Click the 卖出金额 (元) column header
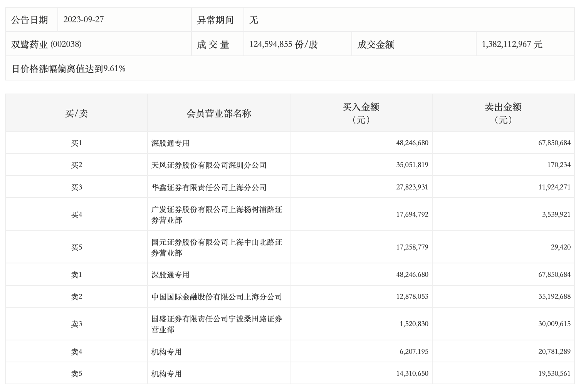This screenshot has width=581, height=392. 503,113
